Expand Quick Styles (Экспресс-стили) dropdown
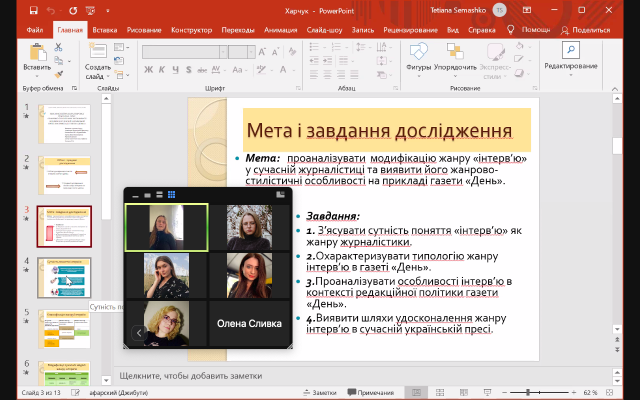Screen dimensions: 640x400 point(495,66)
